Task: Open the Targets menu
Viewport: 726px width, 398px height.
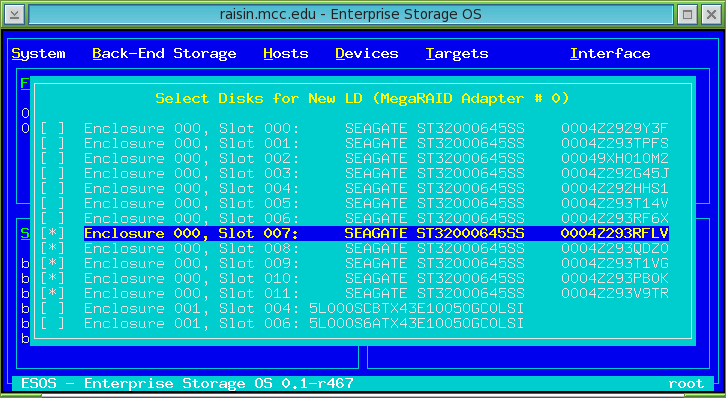Action: (457, 54)
